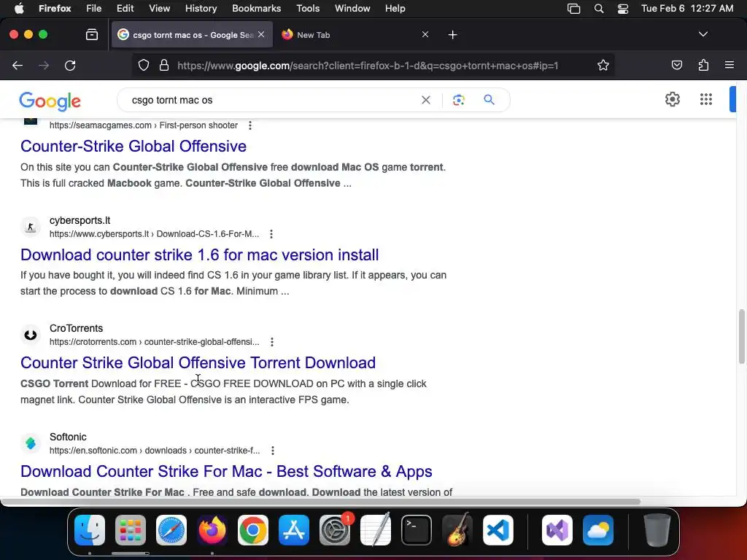
Task: Open the Bookmarks menu
Action: 256,8
